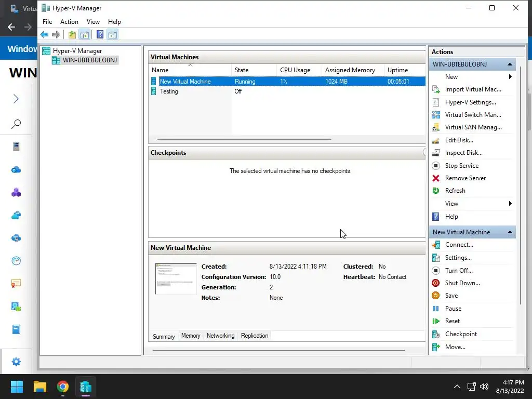
Task: Open Import Virtual Machine action
Action: (x=473, y=89)
